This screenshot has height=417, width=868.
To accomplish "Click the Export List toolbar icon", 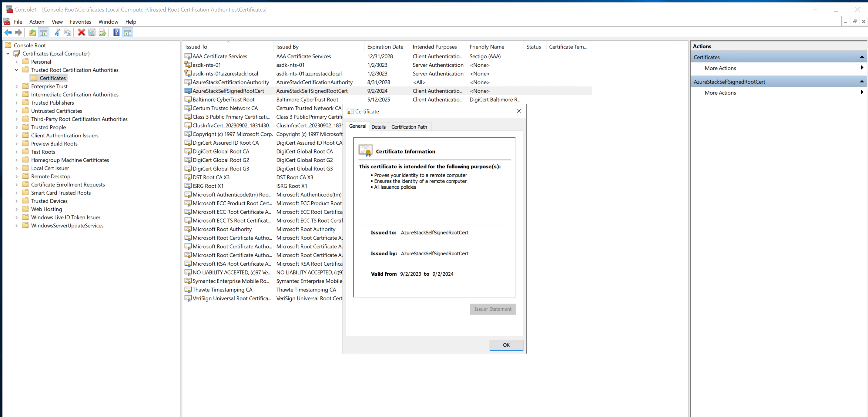I will click(102, 33).
